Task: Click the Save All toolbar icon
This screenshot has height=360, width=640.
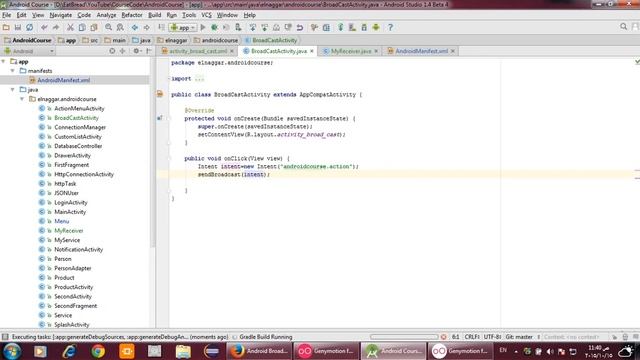Action: click(x=18, y=27)
